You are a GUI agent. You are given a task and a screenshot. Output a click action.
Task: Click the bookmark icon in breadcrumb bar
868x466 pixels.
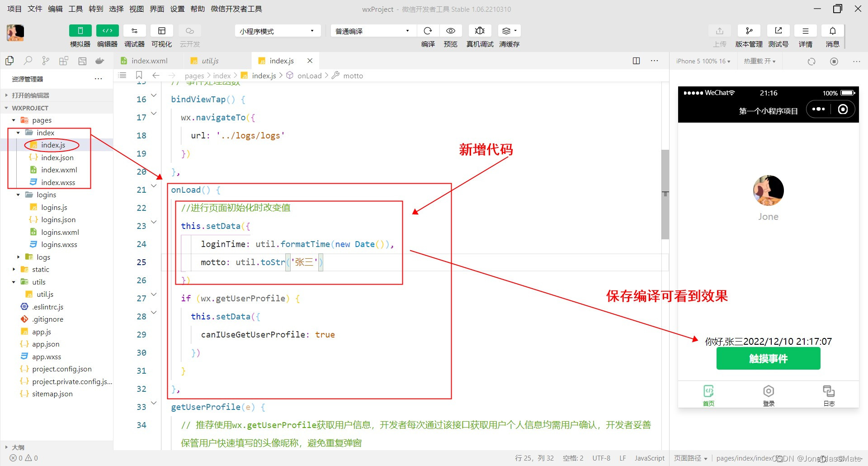(139, 75)
